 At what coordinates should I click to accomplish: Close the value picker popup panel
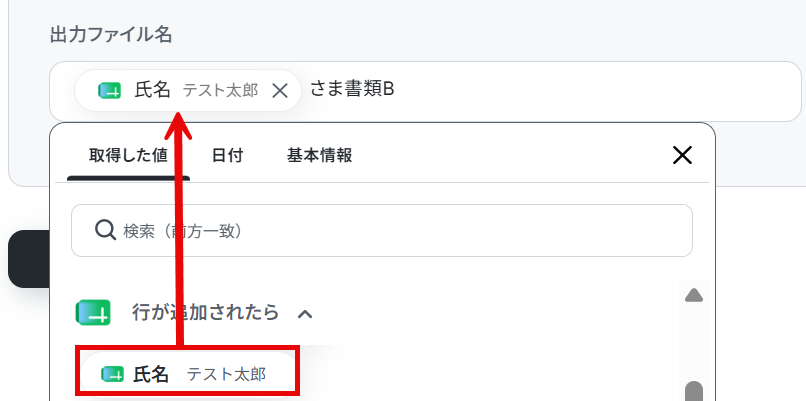coord(682,155)
